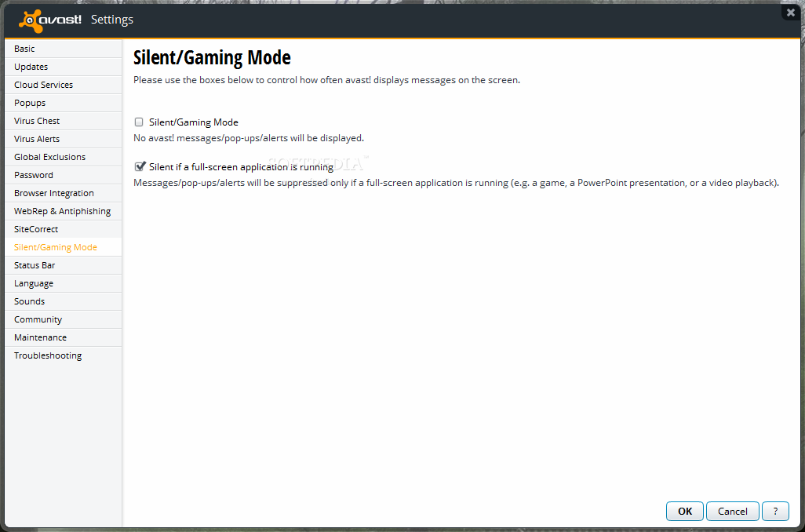The width and height of the screenshot is (805, 532).
Task: Select WebRep & Antiphishing section
Action: click(x=63, y=211)
